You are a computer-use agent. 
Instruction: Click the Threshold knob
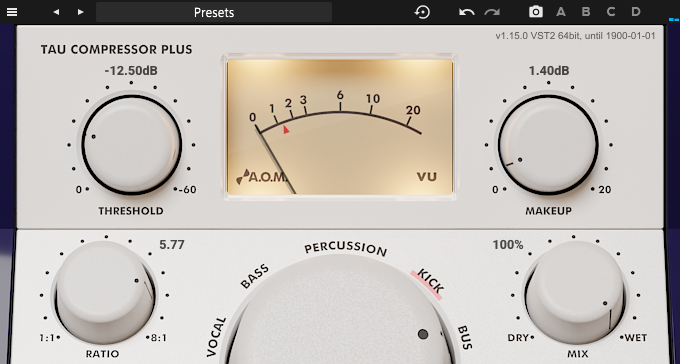click(131, 144)
